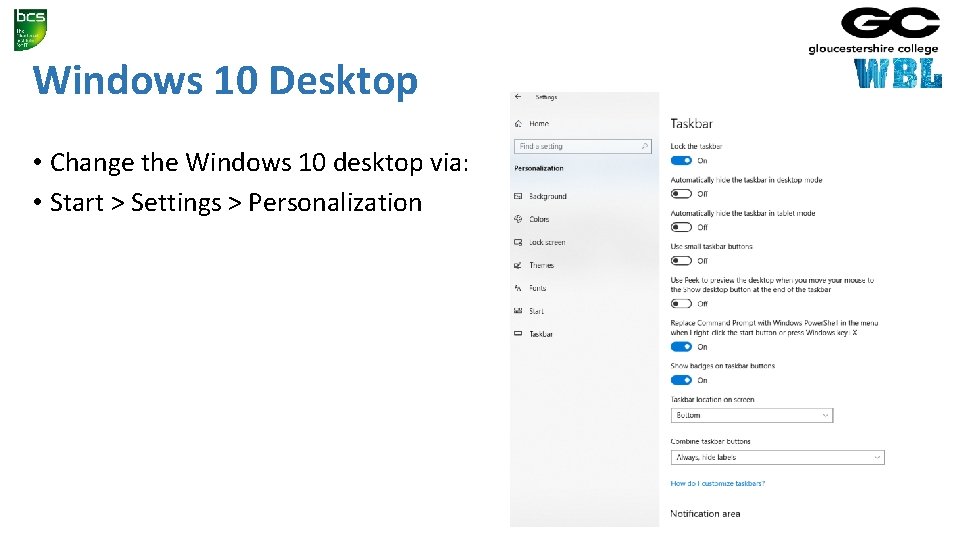The image size is (960, 540).
Task: Select the Themes brush icon
Action: click(x=518, y=265)
